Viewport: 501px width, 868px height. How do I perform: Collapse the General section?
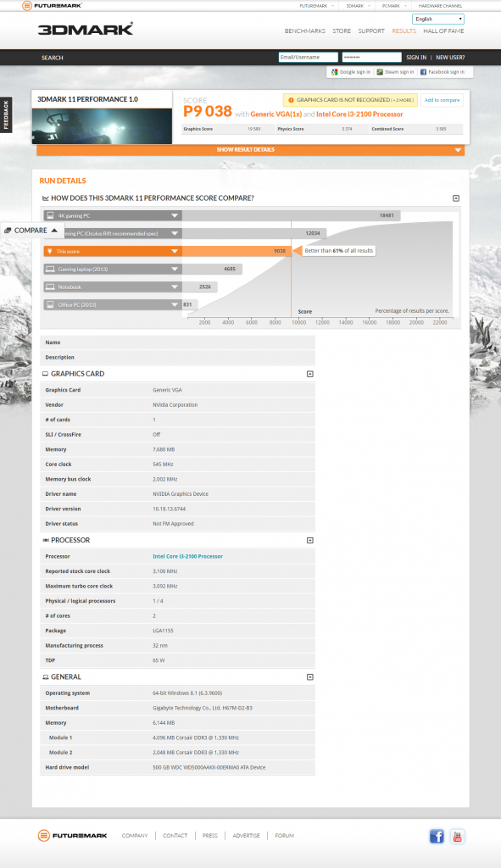[x=310, y=677]
